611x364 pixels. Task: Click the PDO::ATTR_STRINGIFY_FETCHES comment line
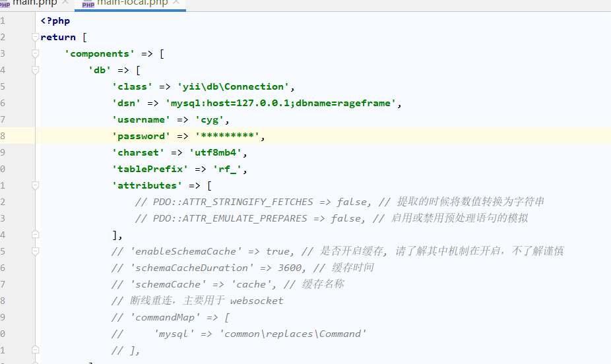pos(339,202)
